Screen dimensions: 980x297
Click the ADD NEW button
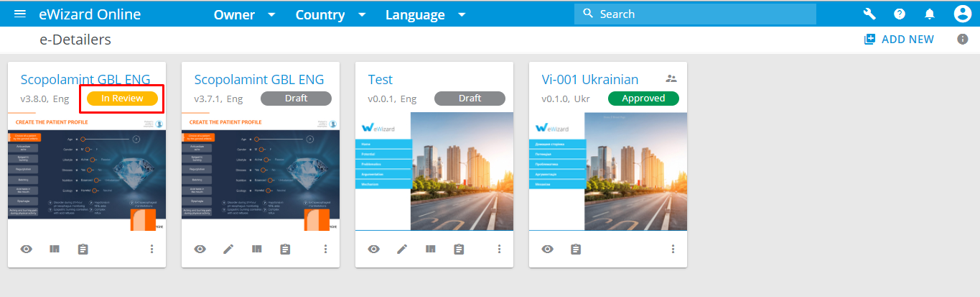(899, 40)
